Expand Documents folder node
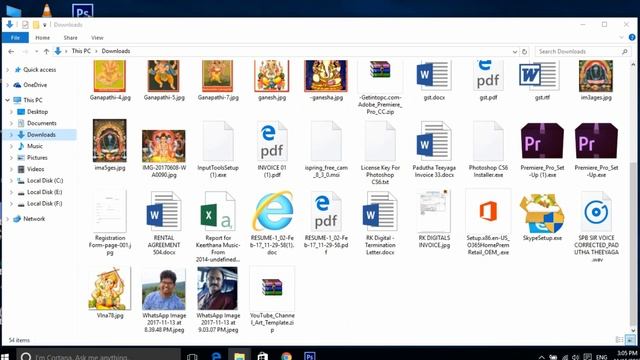 [11, 123]
